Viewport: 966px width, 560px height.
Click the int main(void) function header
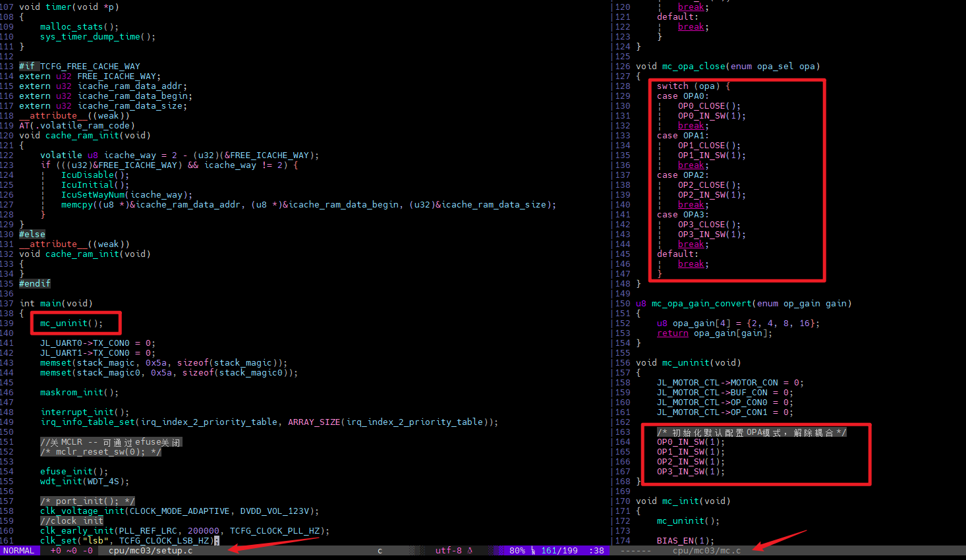pos(56,304)
